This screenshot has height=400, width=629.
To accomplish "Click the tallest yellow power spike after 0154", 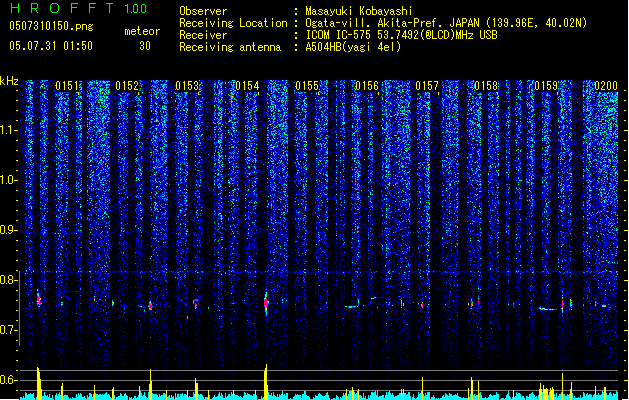I will pyautogui.click(x=266, y=381).
